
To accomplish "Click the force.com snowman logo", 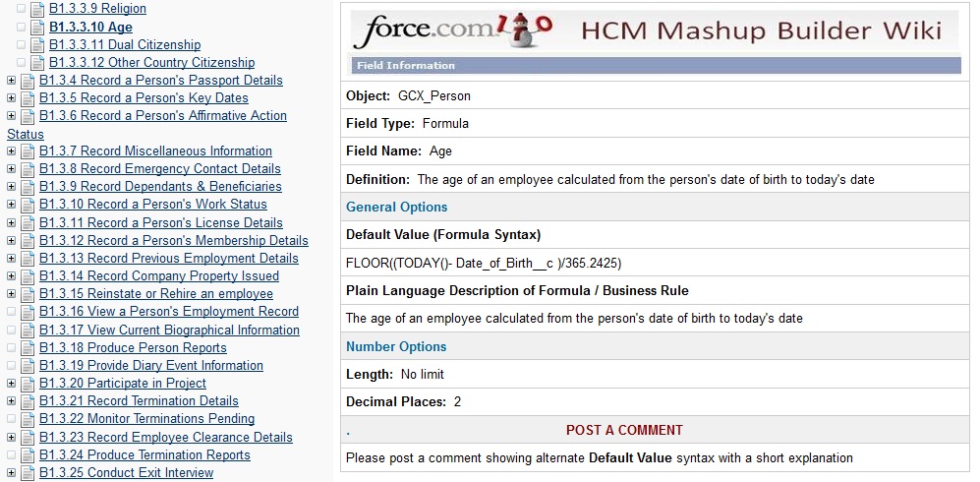I will 454,32.
